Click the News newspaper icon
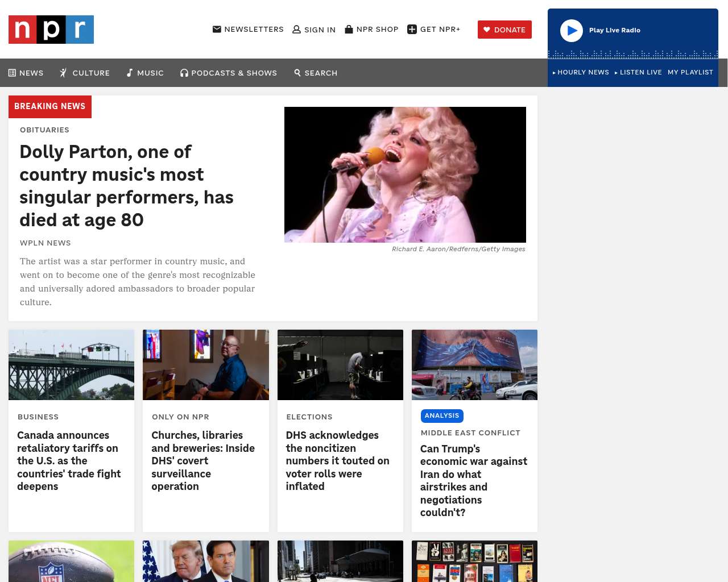 [x=12, y=73]
